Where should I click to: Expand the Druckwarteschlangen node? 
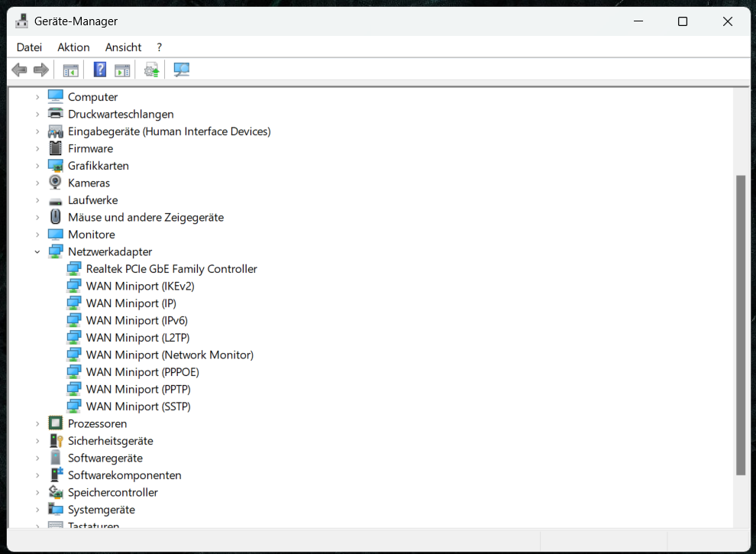coord(37,115)
